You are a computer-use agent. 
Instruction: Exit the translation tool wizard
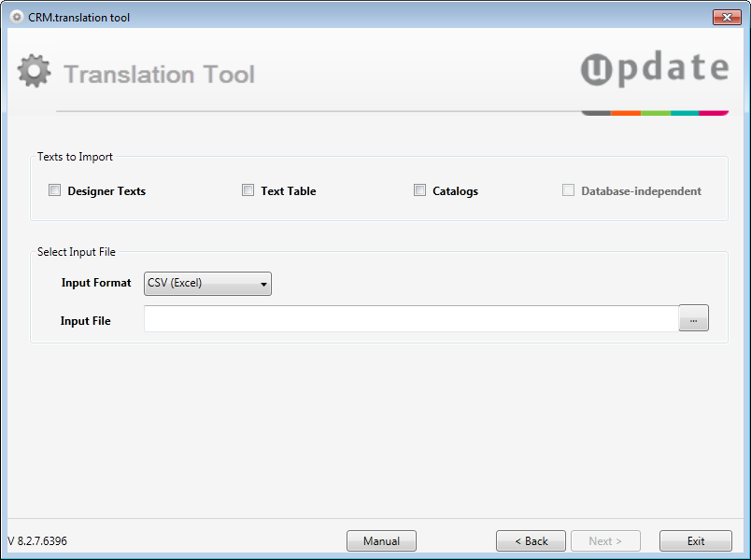[696, 540]
